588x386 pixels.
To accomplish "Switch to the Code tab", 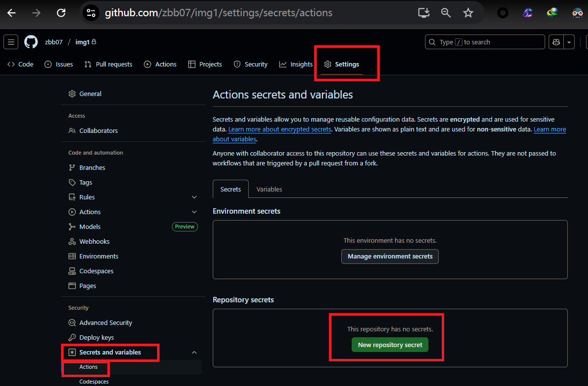I will tap(21, 64).
